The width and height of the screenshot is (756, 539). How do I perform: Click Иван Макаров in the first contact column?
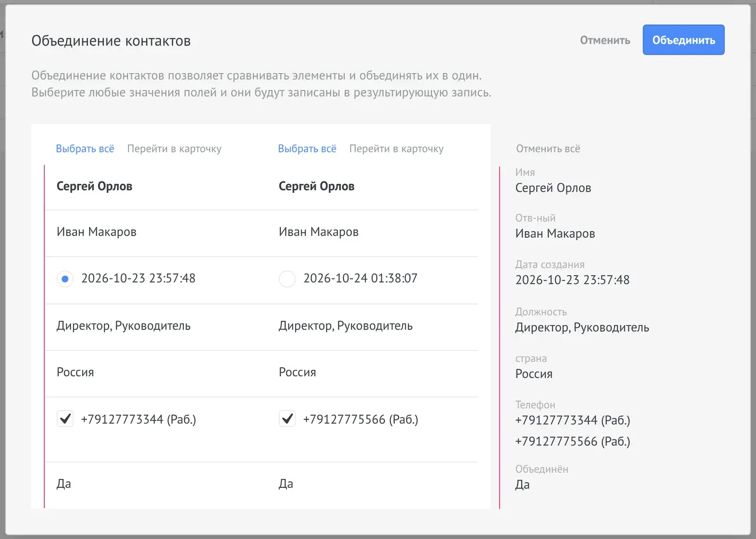tap(96, 232)
